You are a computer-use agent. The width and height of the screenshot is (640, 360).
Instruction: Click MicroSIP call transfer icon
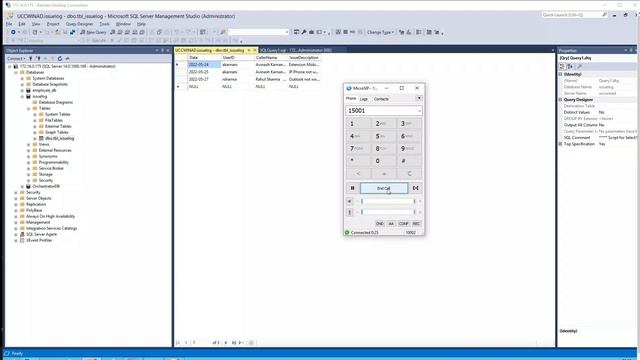(x=416, y=188)
